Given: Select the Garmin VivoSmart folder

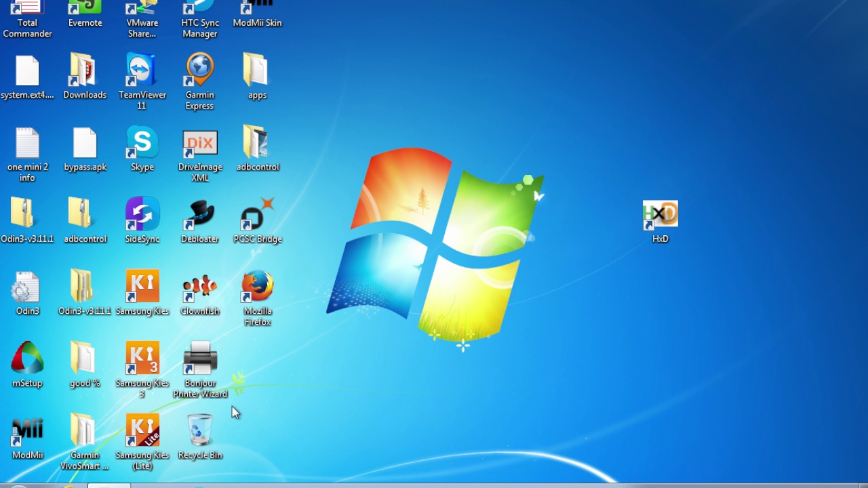Looking at the screenshot, I should coord(85,442).
